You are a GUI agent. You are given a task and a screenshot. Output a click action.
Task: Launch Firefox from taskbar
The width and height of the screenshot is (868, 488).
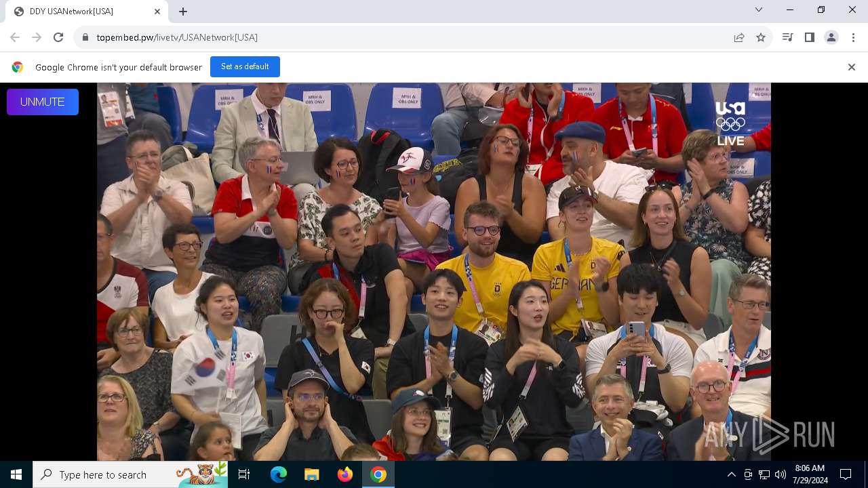(x=345, y=474)
